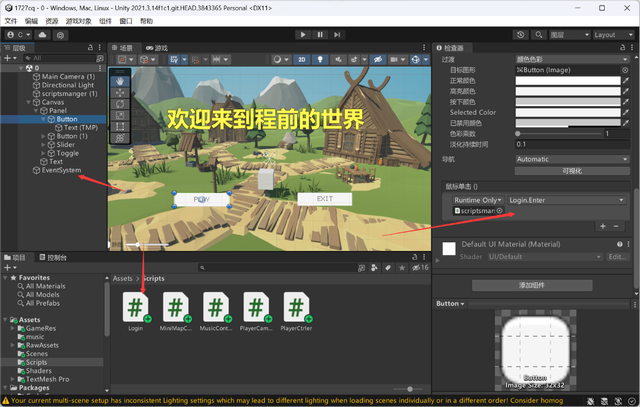Screen dimensions: 640x407
Task: Click the Add Component button
Action: 532,285
